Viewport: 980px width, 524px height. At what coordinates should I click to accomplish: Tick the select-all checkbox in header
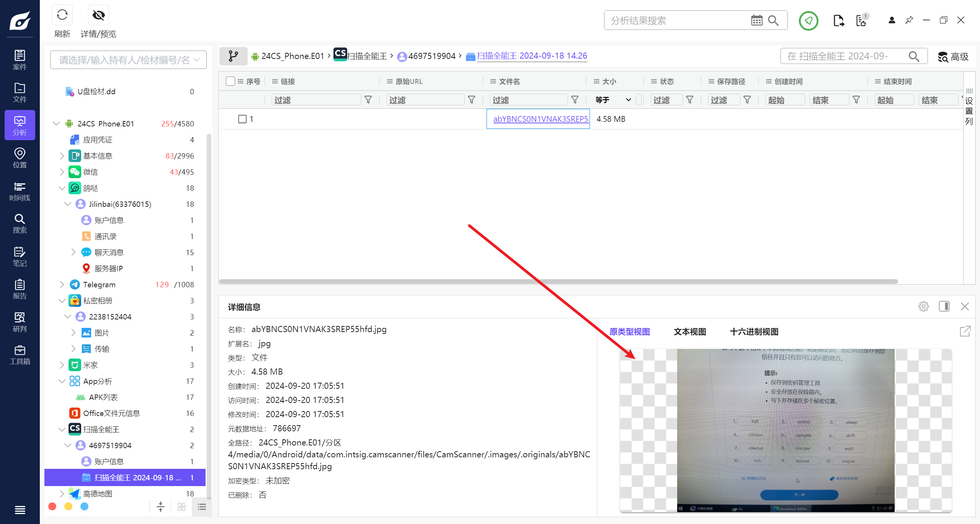tap(230, 81)
